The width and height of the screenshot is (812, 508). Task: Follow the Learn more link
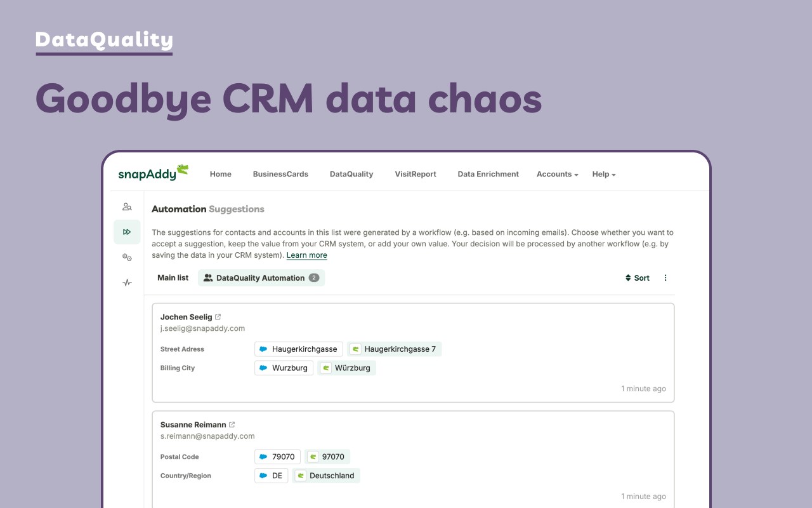tap(306, 255)
